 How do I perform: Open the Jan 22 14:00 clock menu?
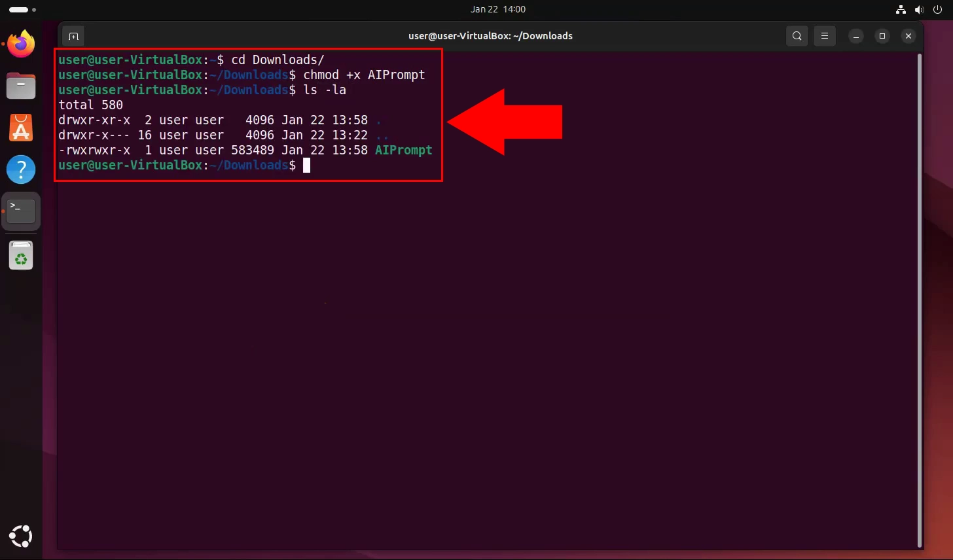tap(498, 9)
